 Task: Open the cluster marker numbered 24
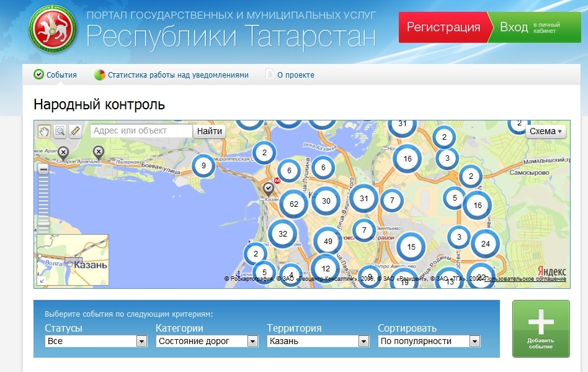pyautogui.click(x=485, y=244)
